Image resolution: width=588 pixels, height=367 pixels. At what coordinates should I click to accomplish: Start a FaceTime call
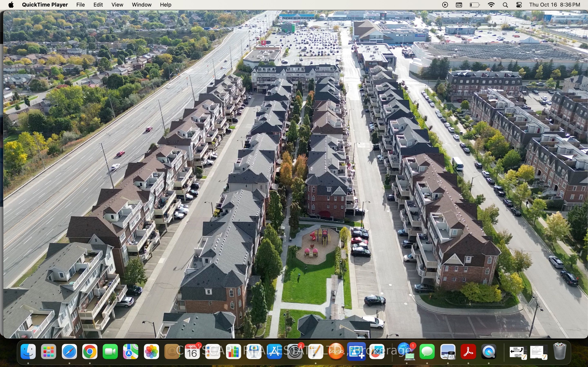110,352
